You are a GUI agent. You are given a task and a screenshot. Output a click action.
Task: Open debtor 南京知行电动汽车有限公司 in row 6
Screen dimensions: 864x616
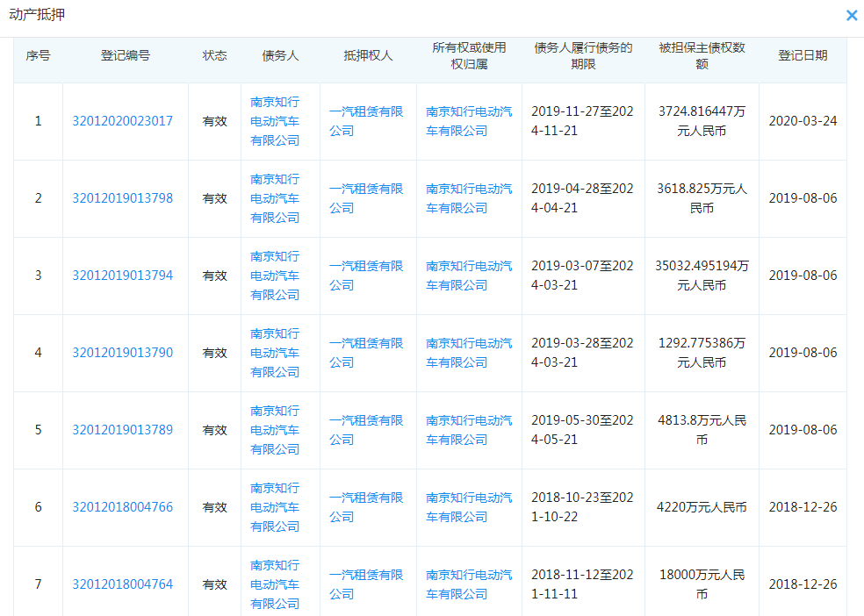point(275,507)
